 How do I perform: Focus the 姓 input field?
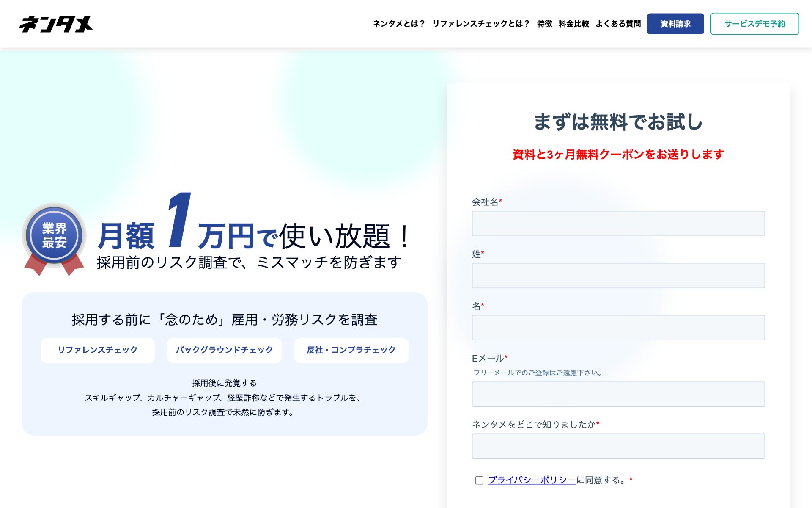point(618,276)
